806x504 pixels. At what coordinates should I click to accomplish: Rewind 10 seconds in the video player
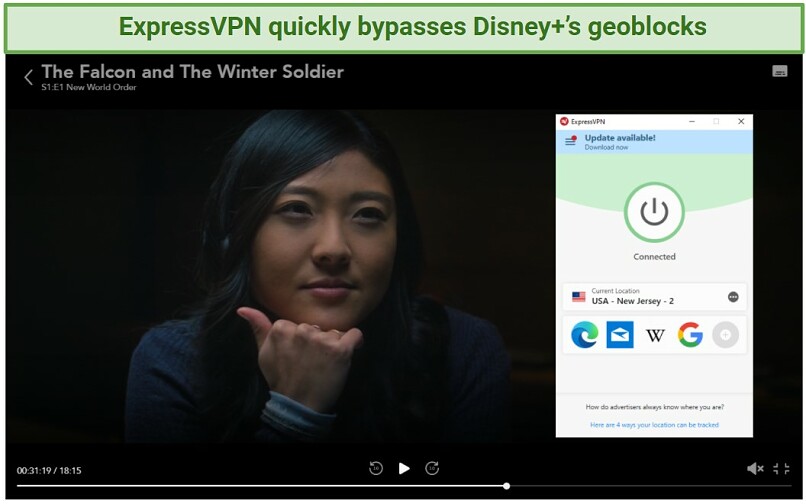coord(376,468)
